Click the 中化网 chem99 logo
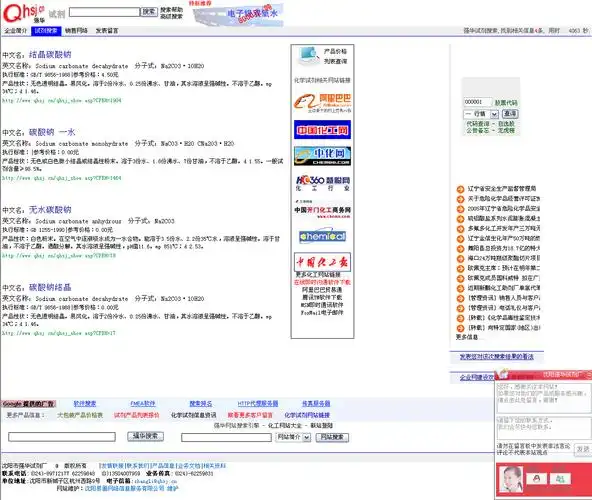This screenshot has width=592, height=500. tap(322, 156)
